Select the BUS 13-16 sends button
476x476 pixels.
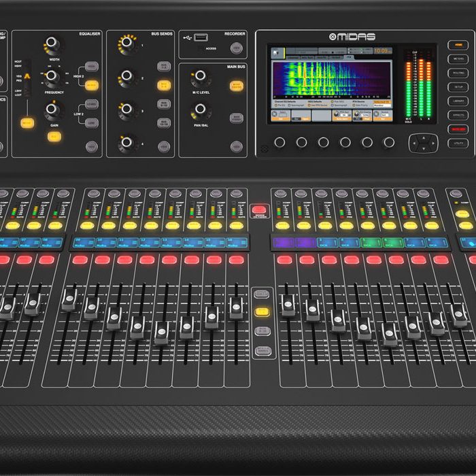click(x=164, y=123)
